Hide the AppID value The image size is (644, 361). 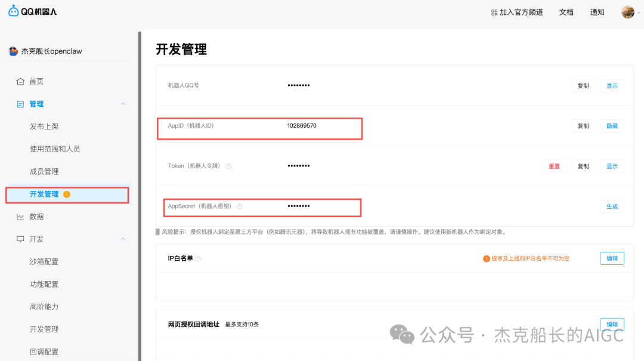[x=612, y=126]
